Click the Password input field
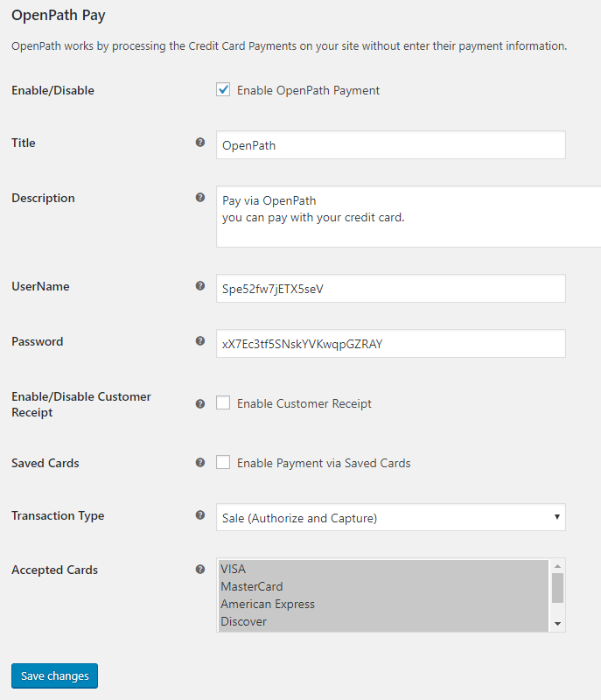 [x=391, y=344]
